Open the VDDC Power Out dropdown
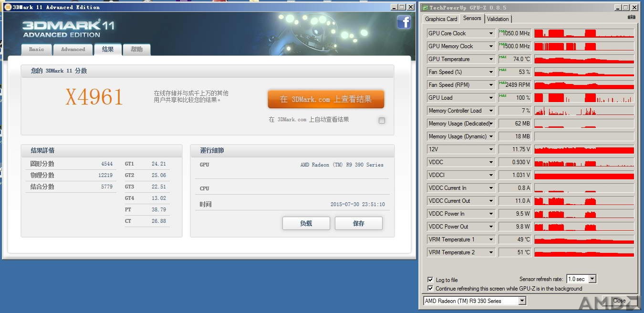This screenshot has width=644, height=313. [x=491, y=227]
